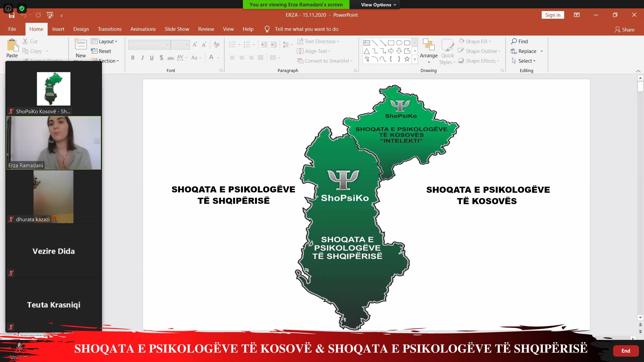Click the Tell me what you want field
Image resolution: width=644 pixels, height=362 pixels.
[x=307, y=29]
